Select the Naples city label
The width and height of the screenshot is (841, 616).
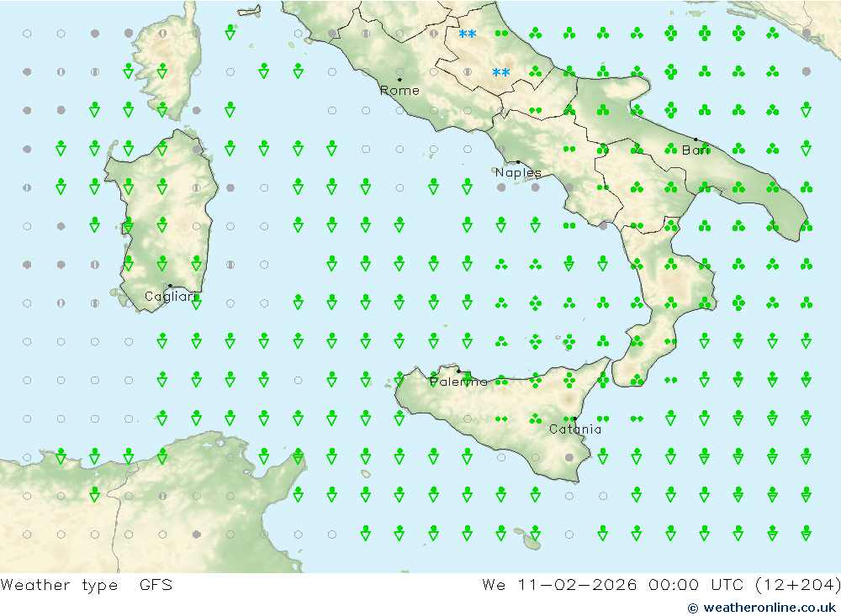tap(518, 172)
